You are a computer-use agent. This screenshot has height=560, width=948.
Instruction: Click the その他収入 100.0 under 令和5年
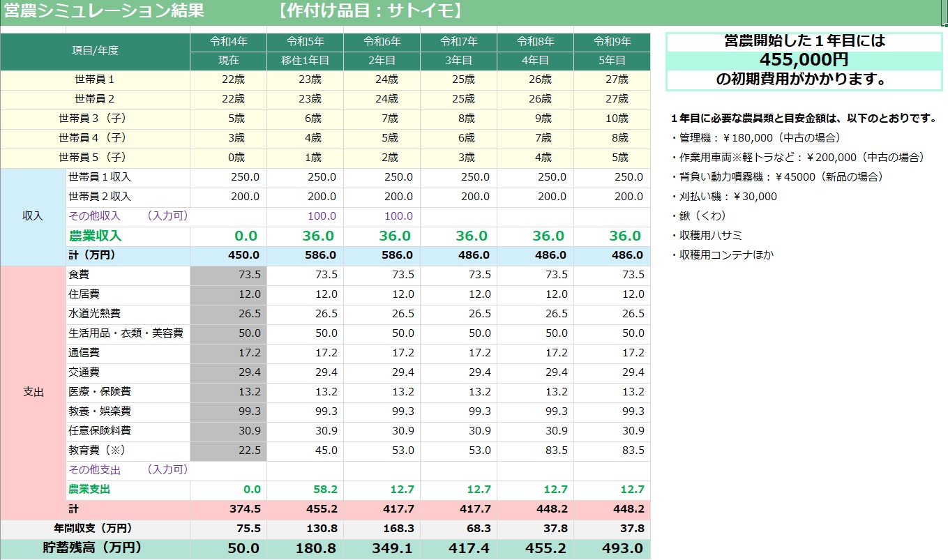click(305, 216)
